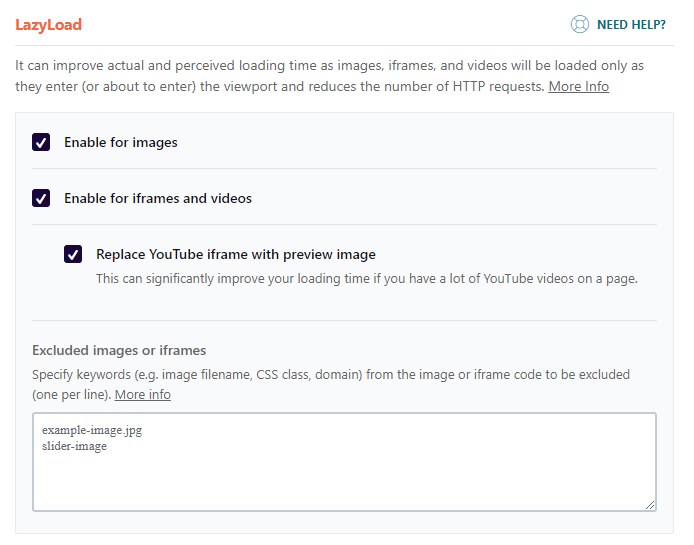Click the 'Excluded images or iframes' heading
Viewport: 694px width, 545px height.
click(119, 350)
